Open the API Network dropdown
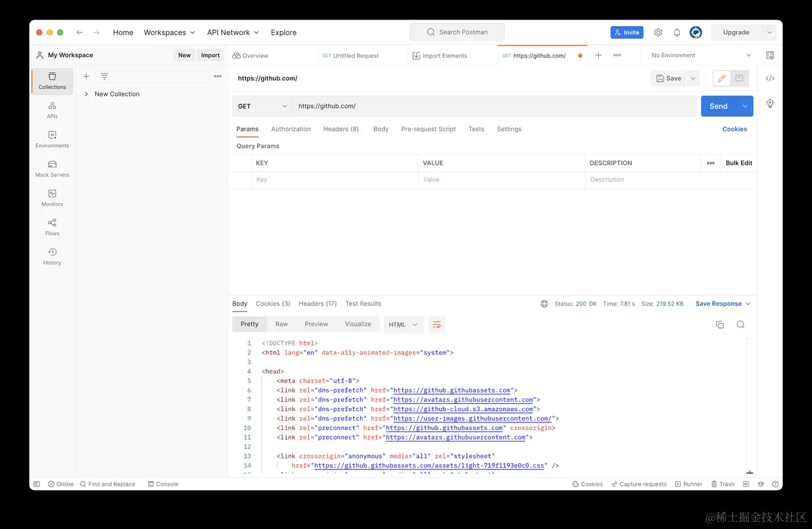Image resolution: width=812 pixels, height=529 pixels. [x=233, y=32]
